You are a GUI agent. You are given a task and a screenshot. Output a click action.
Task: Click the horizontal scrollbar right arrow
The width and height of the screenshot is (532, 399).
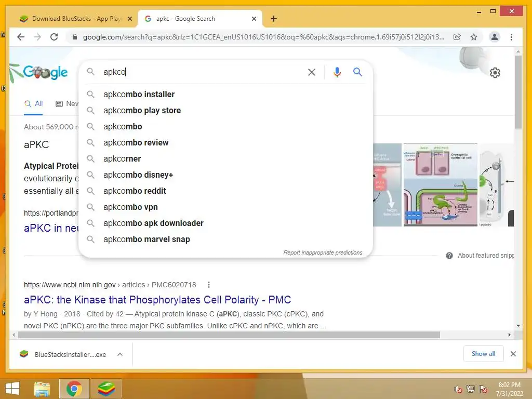tap(509, 335)
